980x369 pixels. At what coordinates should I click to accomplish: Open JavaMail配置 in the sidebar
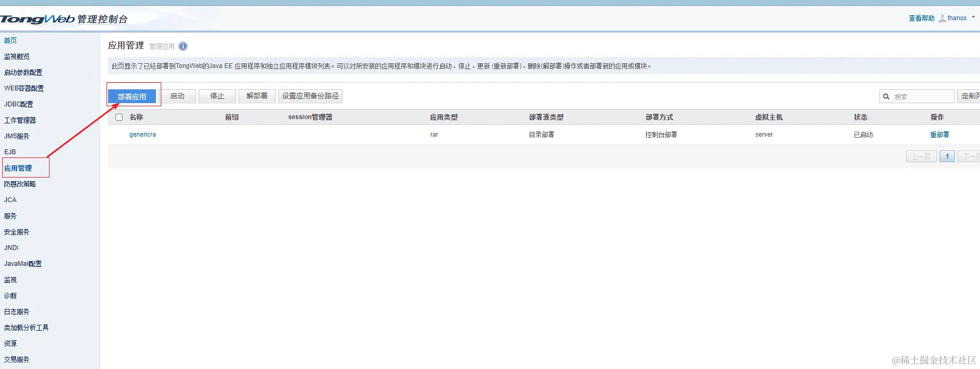23,264
